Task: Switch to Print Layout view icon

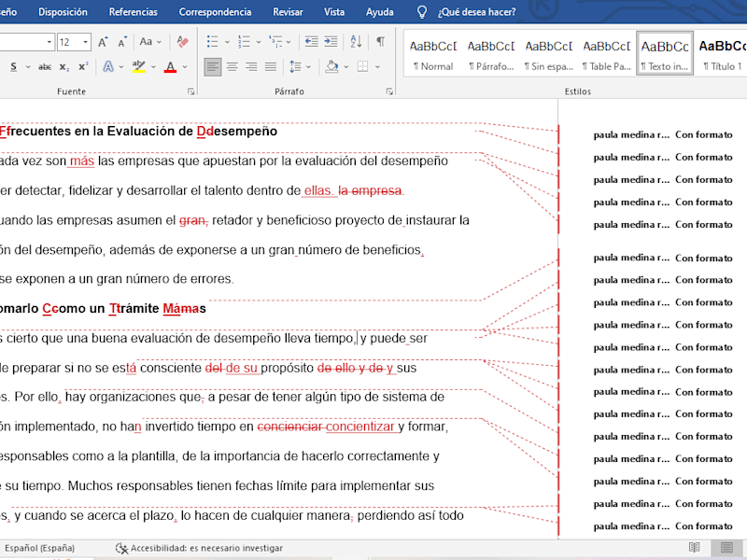Action: tap(727, 548)
